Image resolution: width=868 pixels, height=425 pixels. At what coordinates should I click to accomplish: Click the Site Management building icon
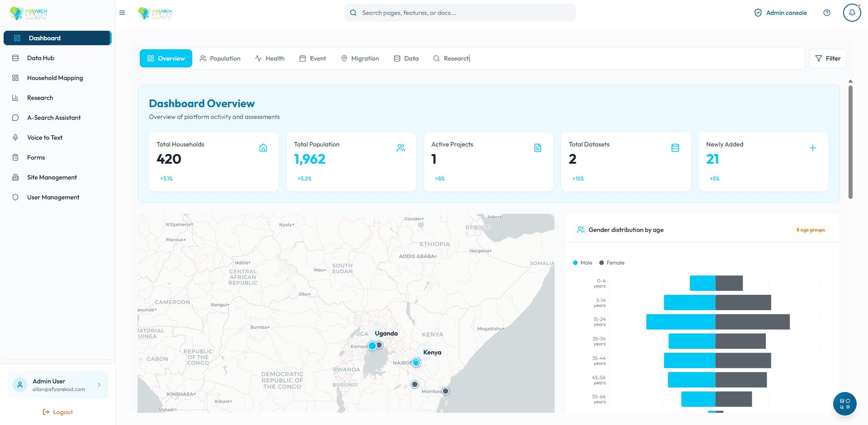point(15,177)
